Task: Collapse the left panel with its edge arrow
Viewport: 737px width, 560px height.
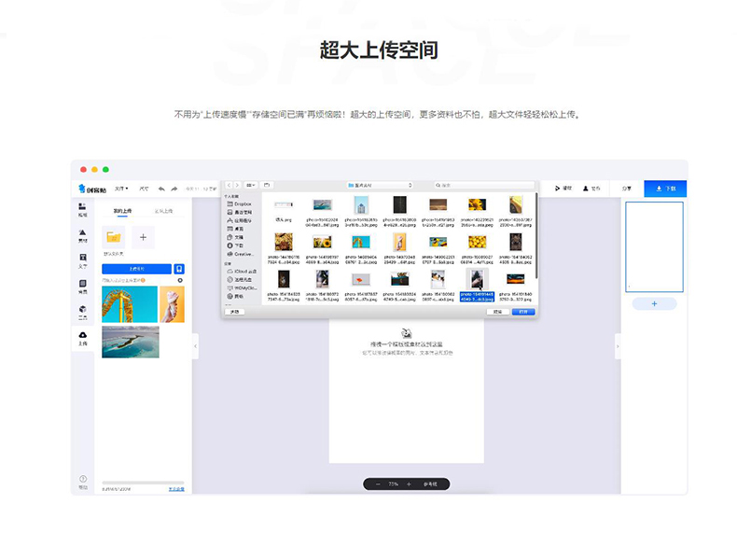Action: pos(195,346)
